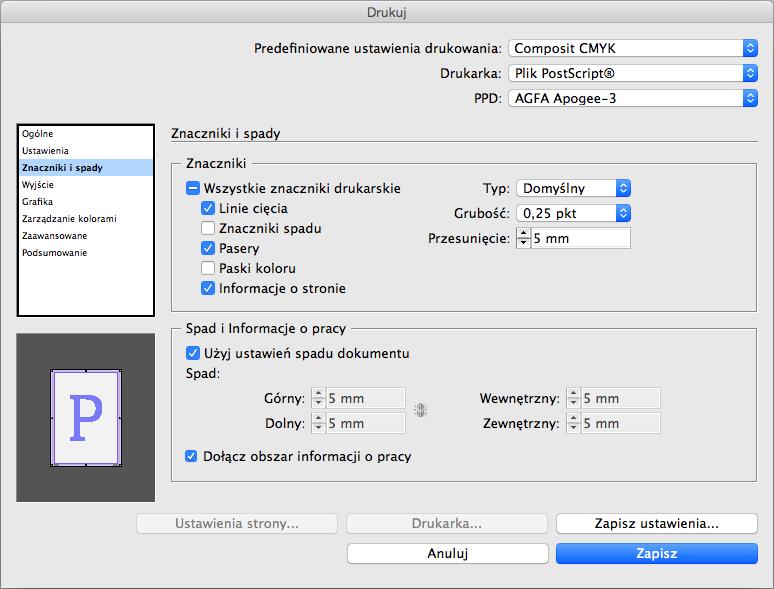774x589 pixels.
Task: Enable Znaczniki spadu checkbox
Action: 208,228
